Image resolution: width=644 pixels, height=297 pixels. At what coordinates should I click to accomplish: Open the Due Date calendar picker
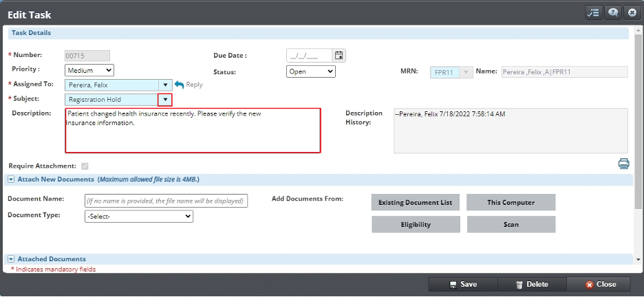[x=339, y=56]
